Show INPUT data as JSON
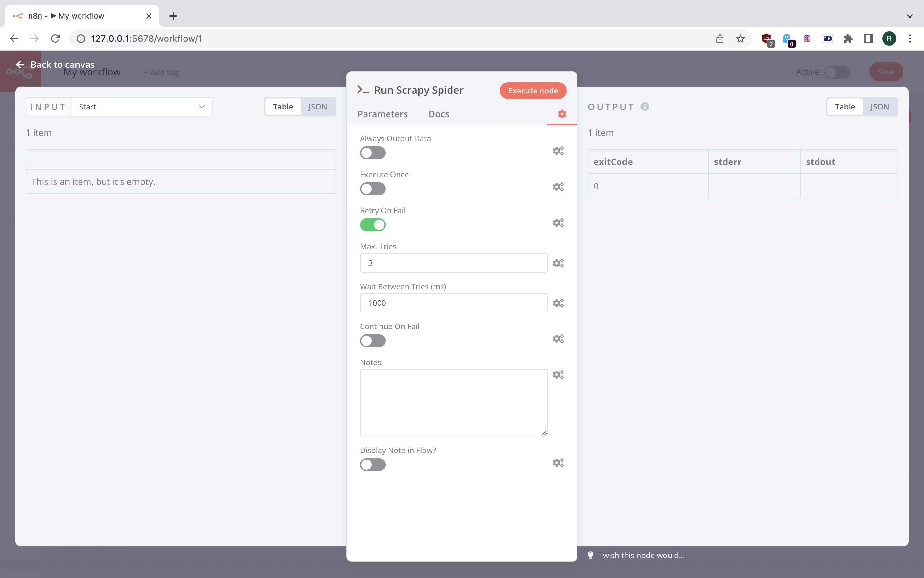Image resolution: width=924 pixels, height=578 pixels. click(x=318, y=107)
